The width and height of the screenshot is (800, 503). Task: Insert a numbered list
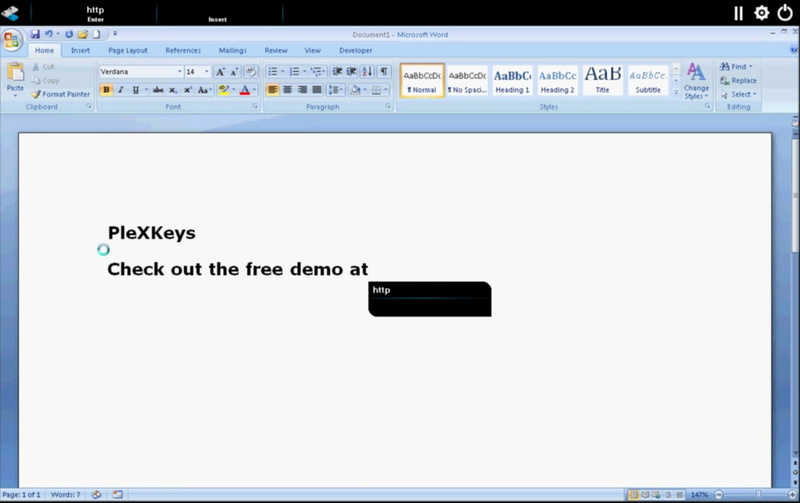tap(294, 71)
